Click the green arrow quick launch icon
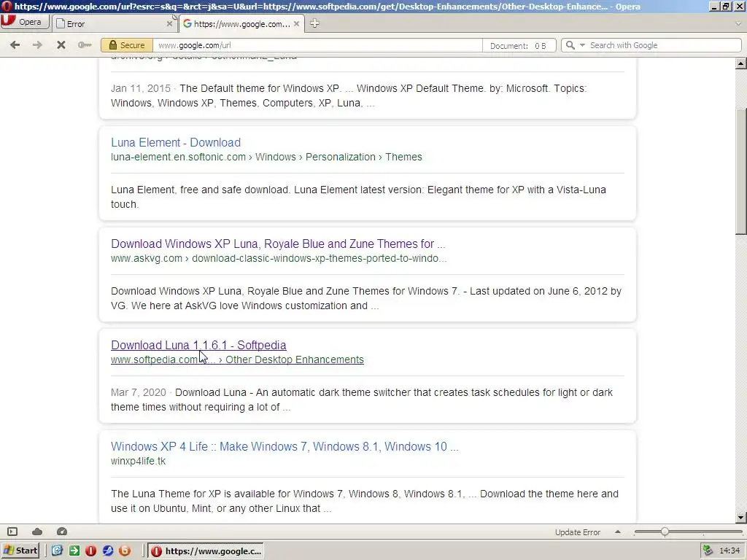Viewport: 747px width, 560px height. coord(74,551)
